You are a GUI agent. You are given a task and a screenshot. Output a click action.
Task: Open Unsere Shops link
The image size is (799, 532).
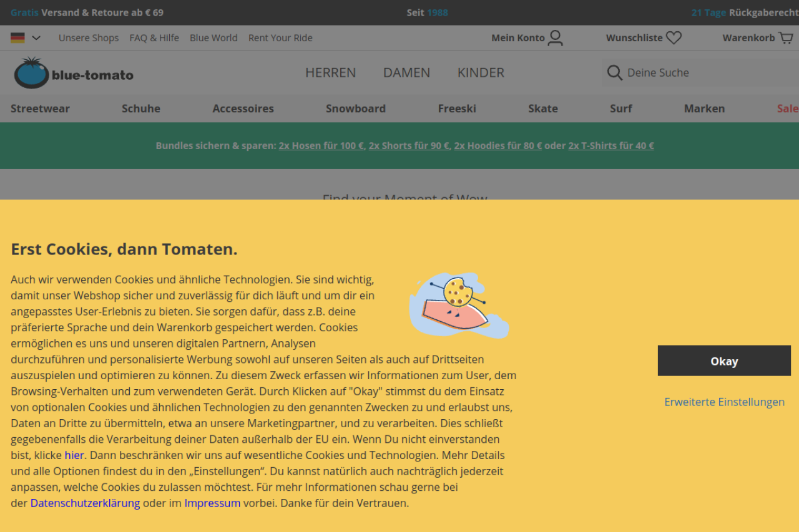point(89,38)
